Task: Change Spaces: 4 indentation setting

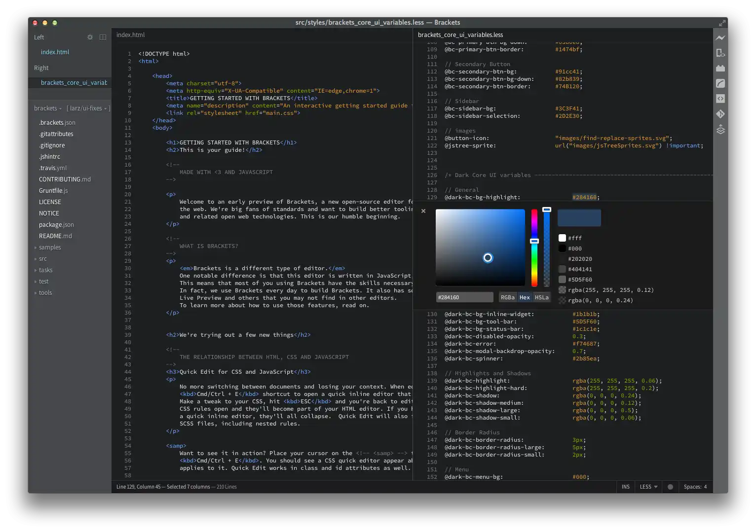Action: point(695,487)
